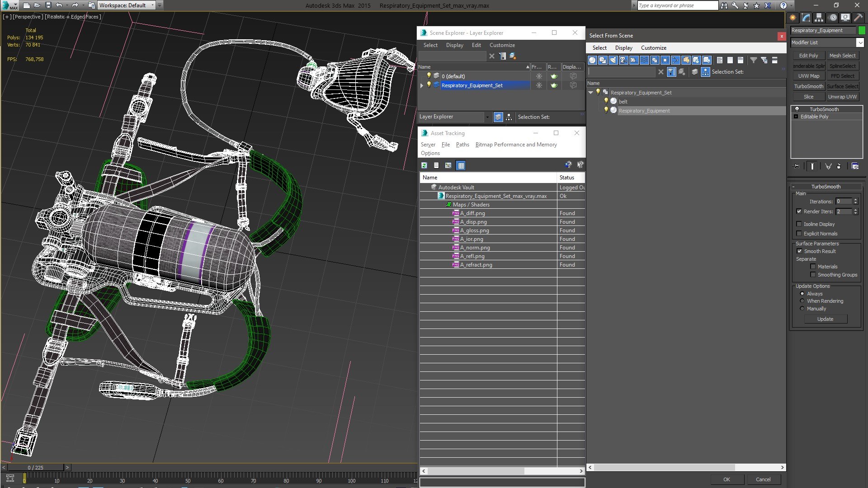
Task: Expand the Editable Poly stack entry
Action: 796,117
